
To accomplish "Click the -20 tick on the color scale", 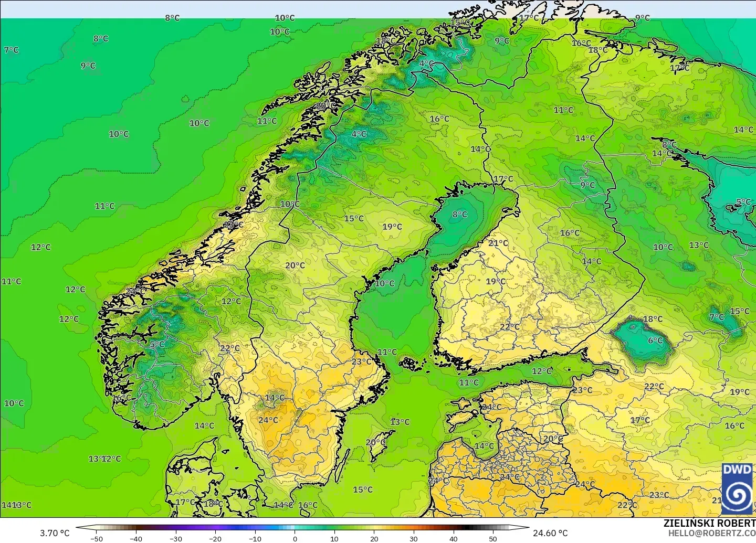I will [x=215, y=539].
